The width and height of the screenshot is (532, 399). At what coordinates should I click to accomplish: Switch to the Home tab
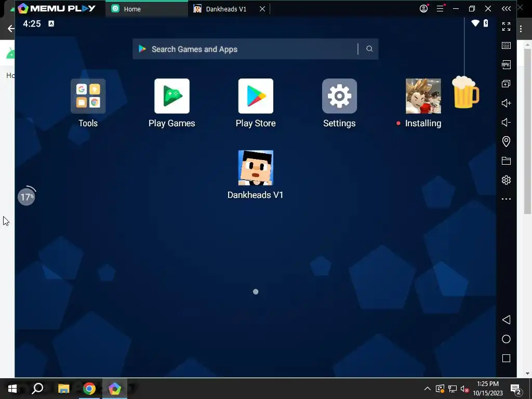coord(147,9)
